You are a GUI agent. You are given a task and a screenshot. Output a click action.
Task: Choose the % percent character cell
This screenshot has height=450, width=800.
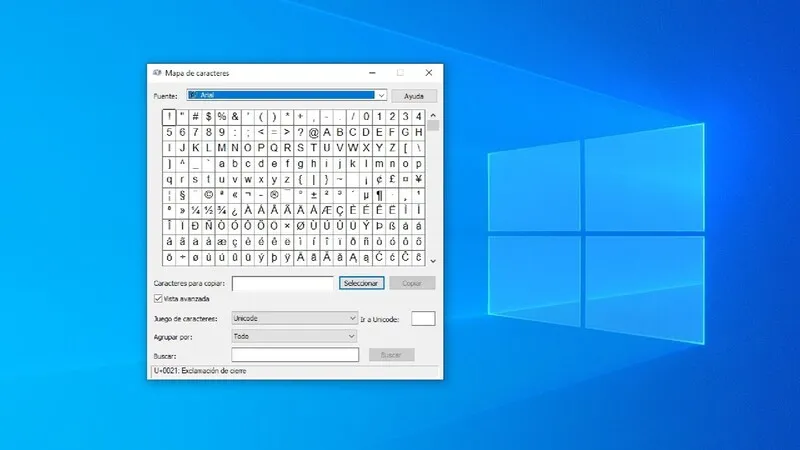pyautogui.click(x=221, y=117)
